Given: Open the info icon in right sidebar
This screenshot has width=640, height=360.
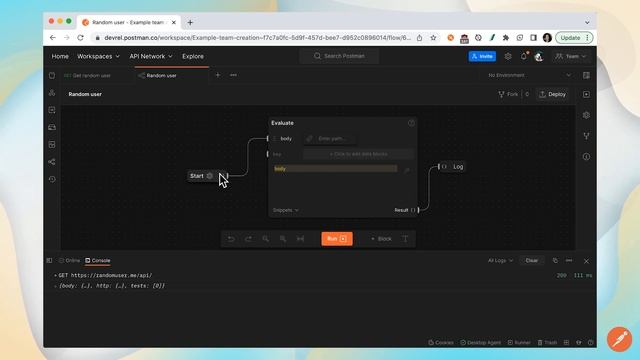Looking at the screenshot, I should click(587, 157).
